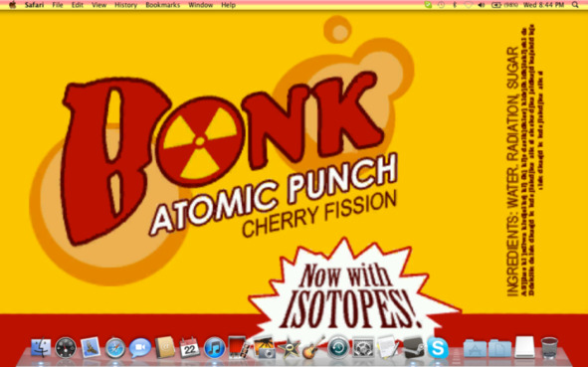This screenshot has width=588, height=367.
Task: Click the Safari compass icon in dock
Action: click(x=115, y=347)
